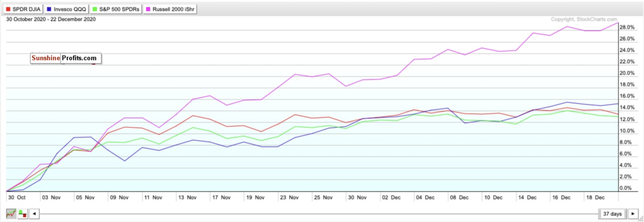The width and height of the screenshot is (644, 222).
Task: Click the 18.0% y-axis label
Action: (x=627, y=85)
